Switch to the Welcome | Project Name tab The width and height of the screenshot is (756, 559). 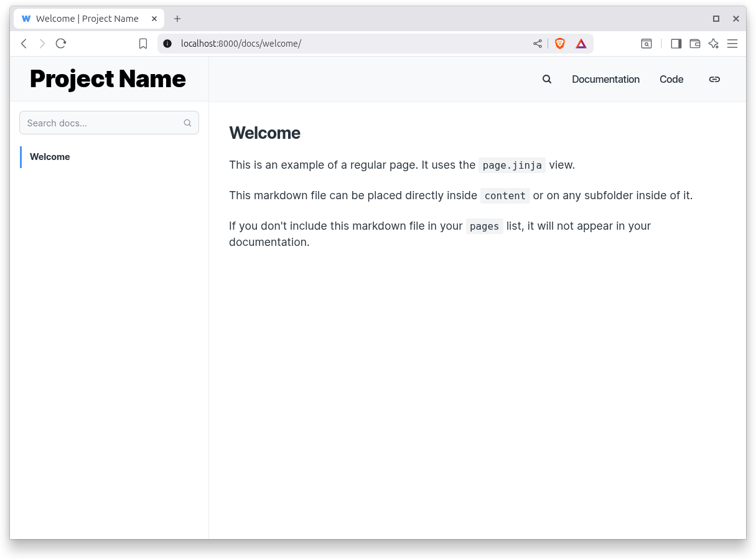tap(87, 19)
